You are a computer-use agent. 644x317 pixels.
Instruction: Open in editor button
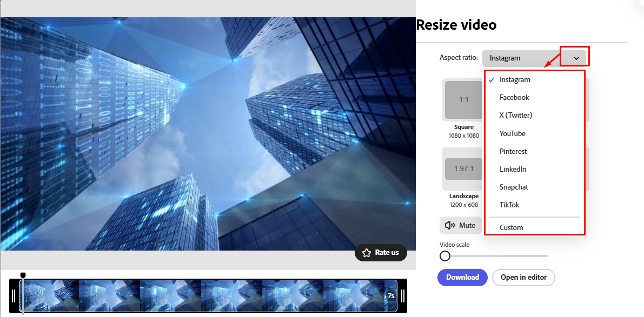point(523,277)
